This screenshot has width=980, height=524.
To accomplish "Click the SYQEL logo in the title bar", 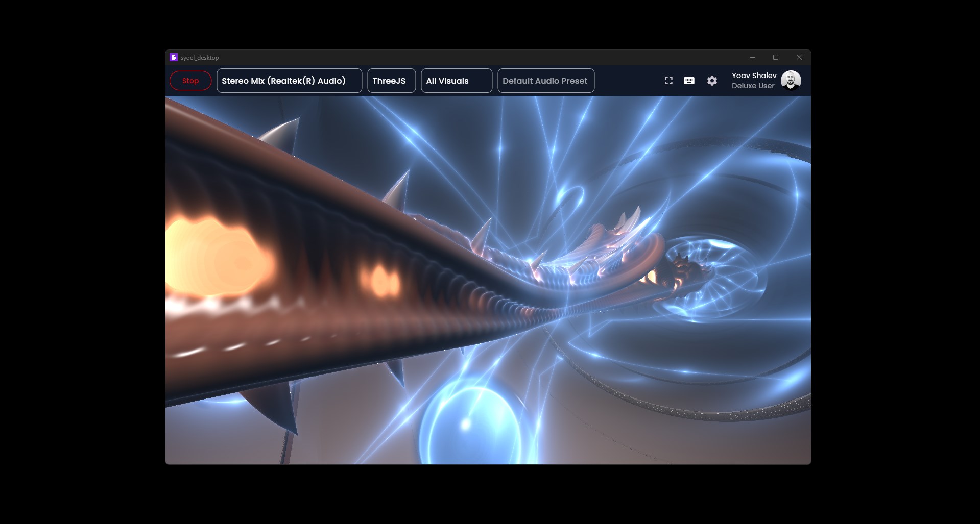I will (x=173, y=57).
